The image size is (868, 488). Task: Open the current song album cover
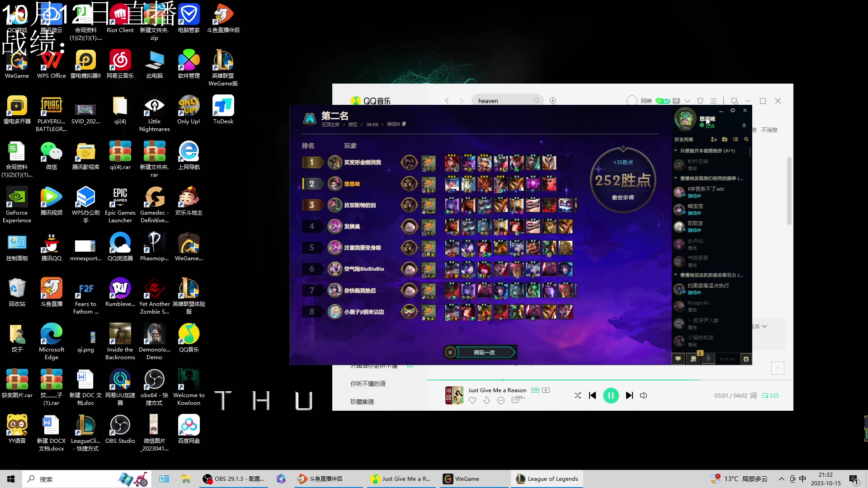[454, 395]
